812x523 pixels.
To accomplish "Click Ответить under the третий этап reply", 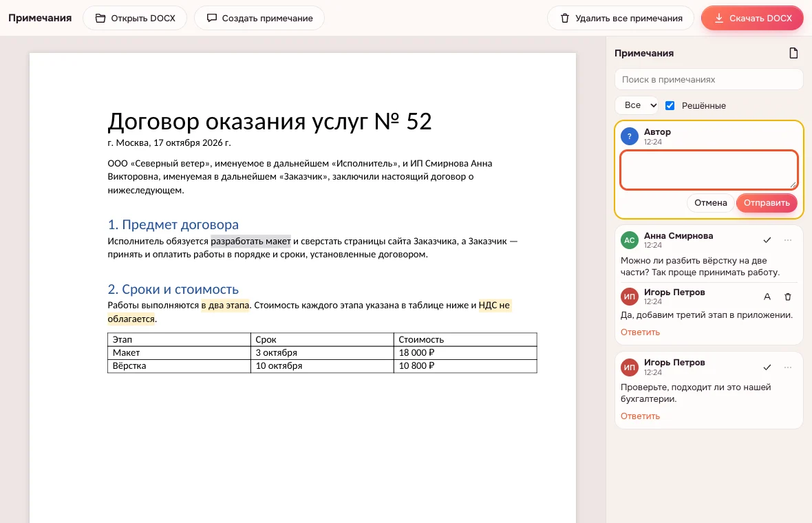I will click(640, 332).
